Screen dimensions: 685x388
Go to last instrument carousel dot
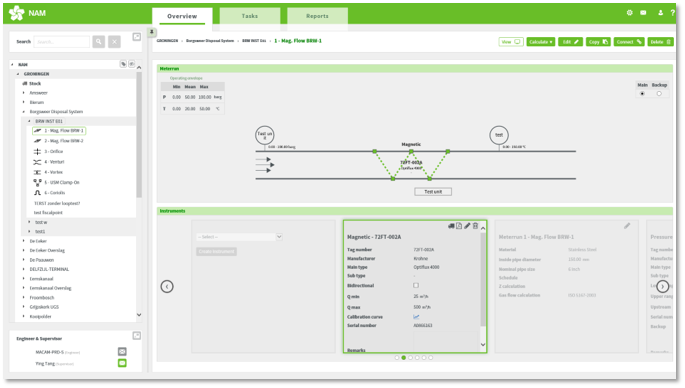point(431,357)
